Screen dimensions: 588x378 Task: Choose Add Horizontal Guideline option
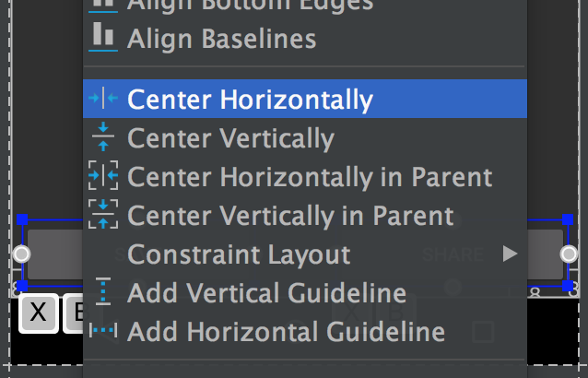[x=286, y=331]
